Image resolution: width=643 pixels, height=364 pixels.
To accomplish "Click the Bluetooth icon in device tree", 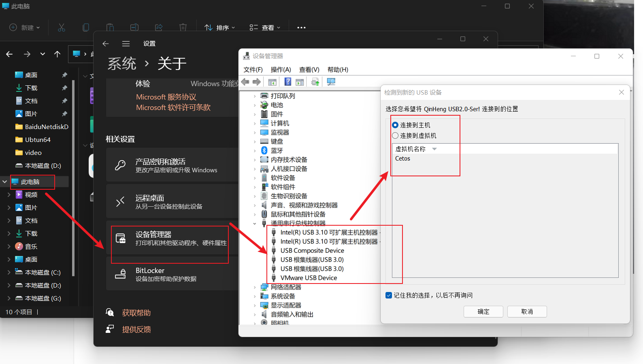I will [264, 150].
